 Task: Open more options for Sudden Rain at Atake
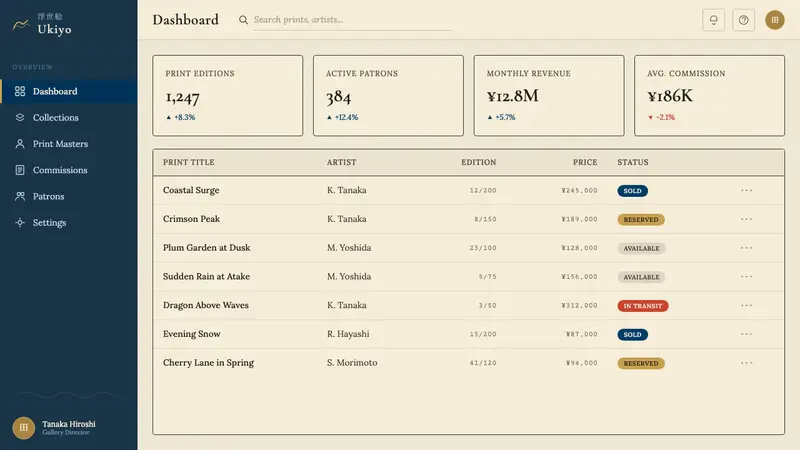pos(746,277)
